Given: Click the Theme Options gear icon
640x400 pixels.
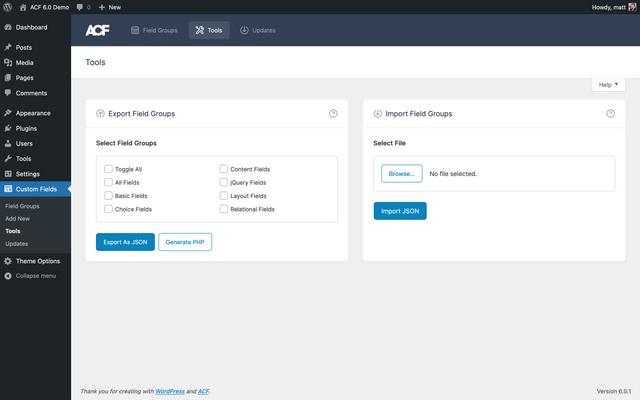Looking at the screenshot, I should (8, 261).
